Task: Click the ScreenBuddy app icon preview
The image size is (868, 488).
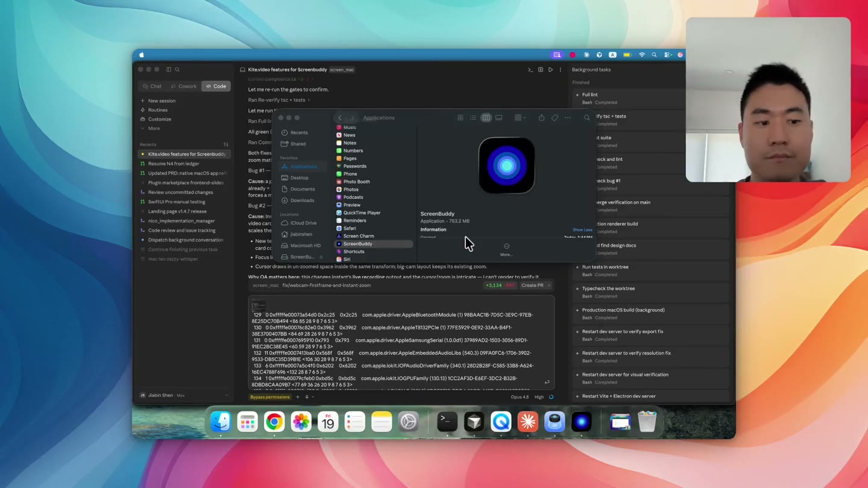Action: tap(506, 166)
